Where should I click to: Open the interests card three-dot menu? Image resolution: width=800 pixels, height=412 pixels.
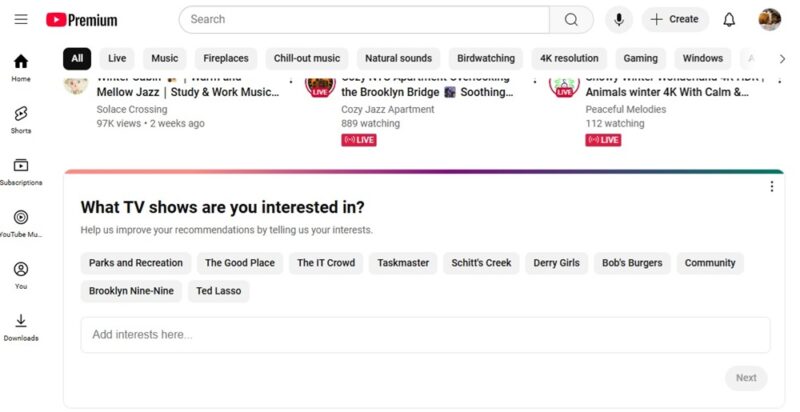pyautogui.click(x=771, y=187)
